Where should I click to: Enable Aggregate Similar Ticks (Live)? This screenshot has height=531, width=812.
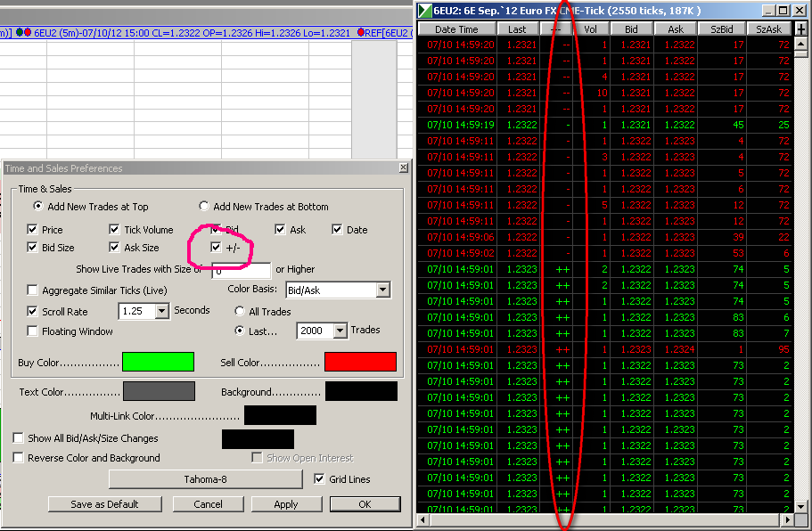click(x=33, y=290)
